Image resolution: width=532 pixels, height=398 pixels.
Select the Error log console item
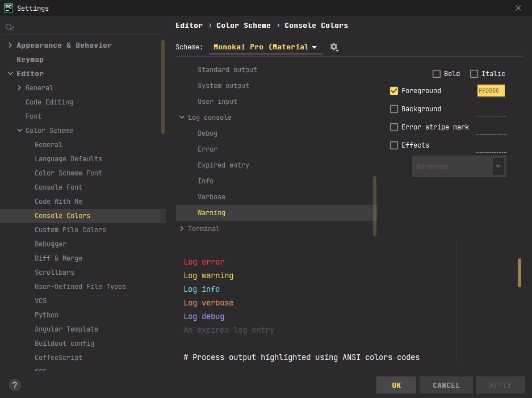pyautogui.click(x=207, y=149)
